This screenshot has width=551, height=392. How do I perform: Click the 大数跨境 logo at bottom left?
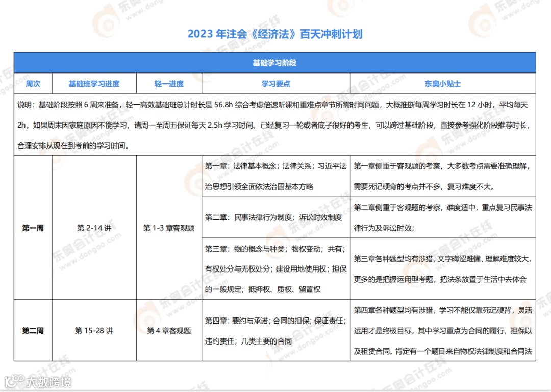[x=38, y=381]
